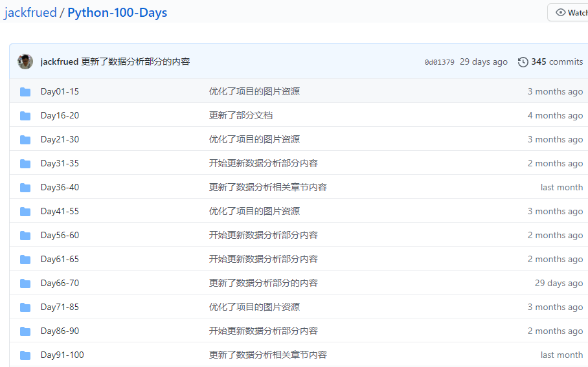588x367 pixels.
Task: Open the commit message for Day86-90
Action: [x=264, y=331]
